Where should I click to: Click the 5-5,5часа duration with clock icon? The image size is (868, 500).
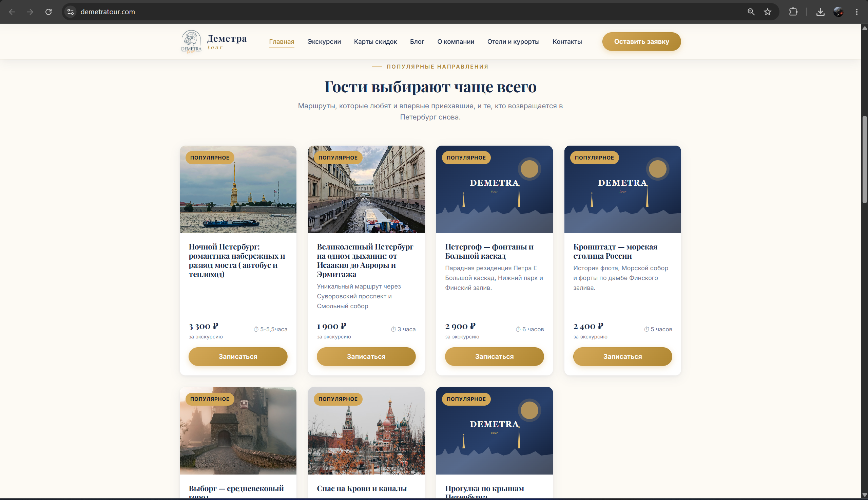coord(270,329)
